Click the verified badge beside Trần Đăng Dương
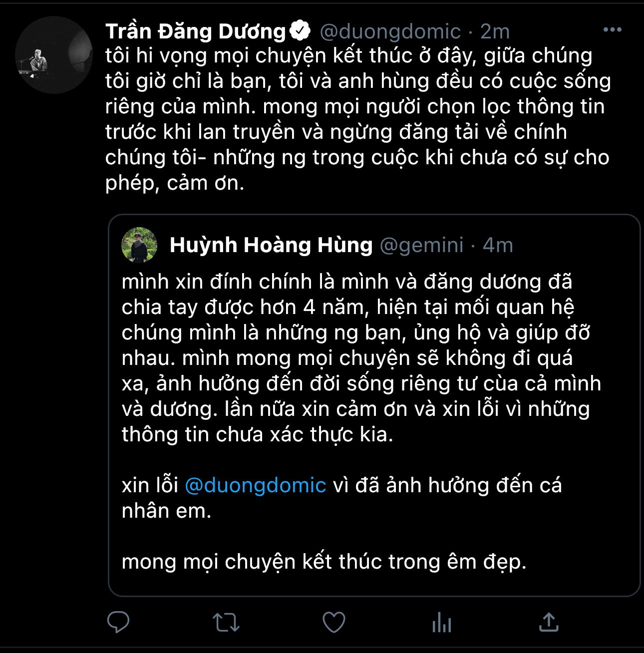644x653 pixels. point(300,31)
